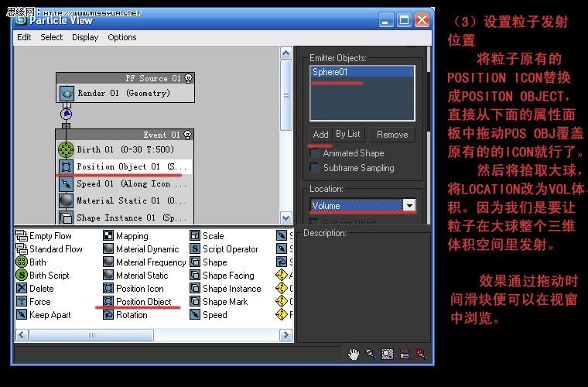
Task: Click the Birth depot icon
Action: [x=22, y=262]
